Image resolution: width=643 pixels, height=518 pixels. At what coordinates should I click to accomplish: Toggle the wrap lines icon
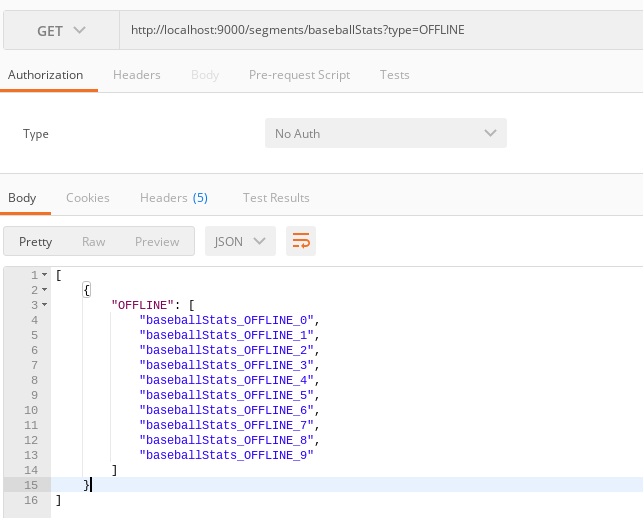pos(301,241)
